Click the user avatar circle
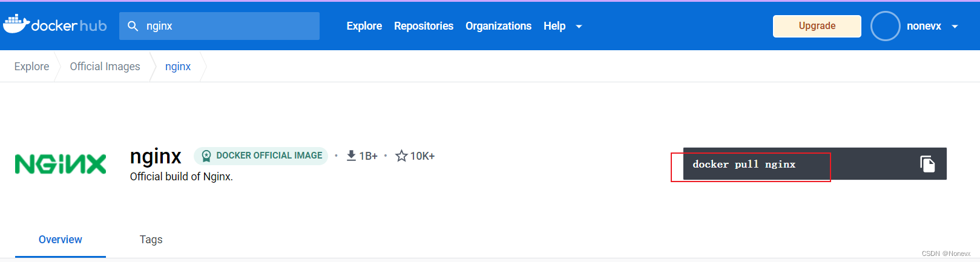 click(x=885, y=26)
